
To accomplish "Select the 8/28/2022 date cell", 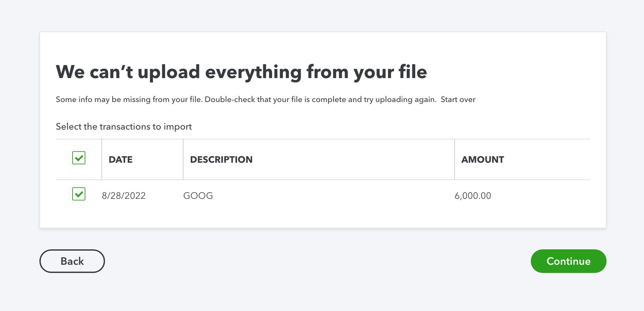I will coord(124,196).
